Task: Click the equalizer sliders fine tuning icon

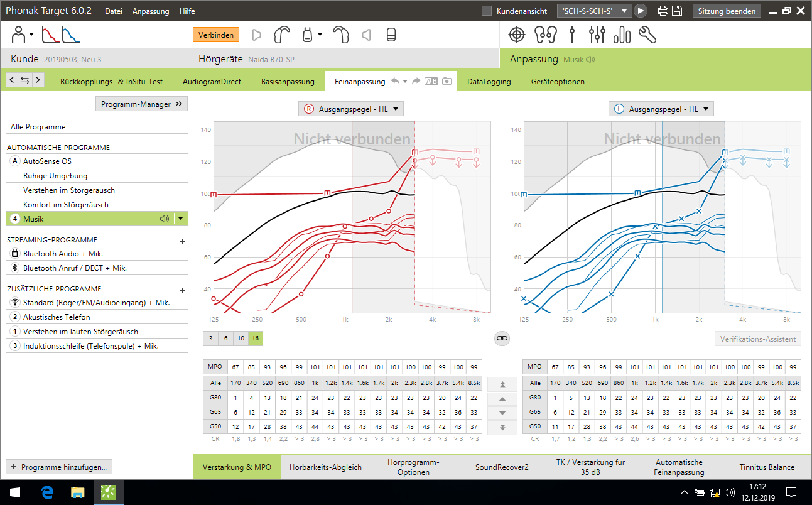Action: pos(597,35)
